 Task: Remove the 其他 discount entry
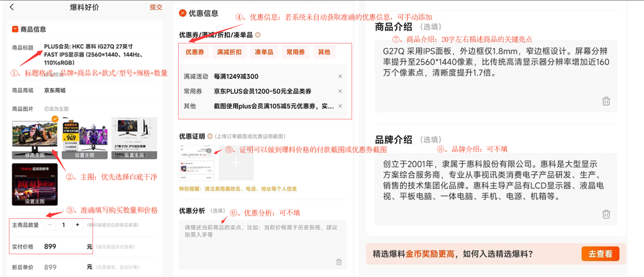coord(340,106)
